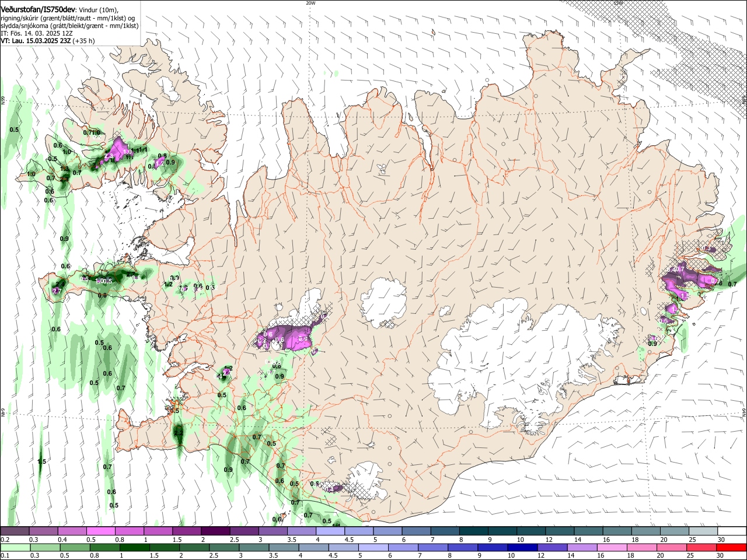The height and width of the screenshot is (560, 747).
Task: Click the bright pink 0.5–0.8 snow legend swatch
Action: click(100, 531)
